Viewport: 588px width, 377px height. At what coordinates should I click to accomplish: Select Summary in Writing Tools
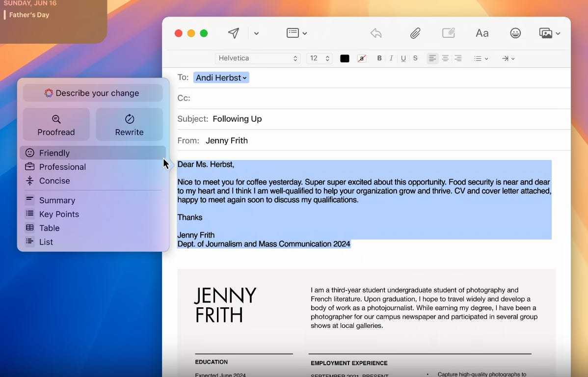point(93,200)
